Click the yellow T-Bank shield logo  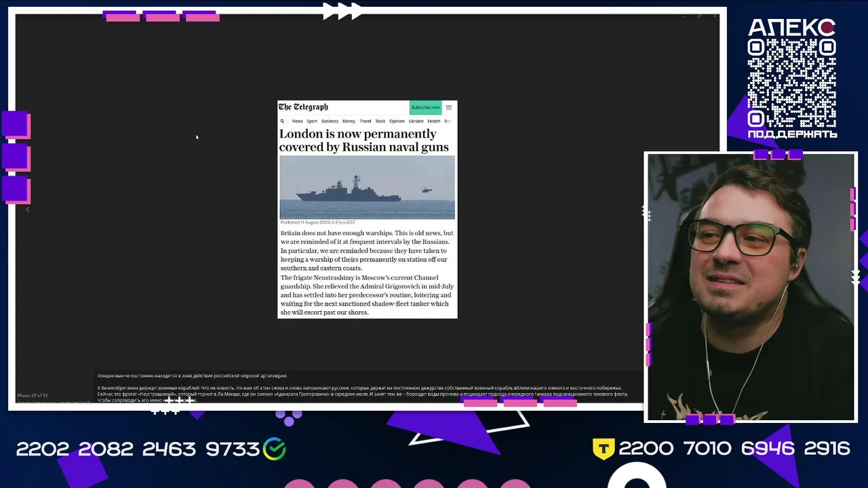tap(604, 448)
